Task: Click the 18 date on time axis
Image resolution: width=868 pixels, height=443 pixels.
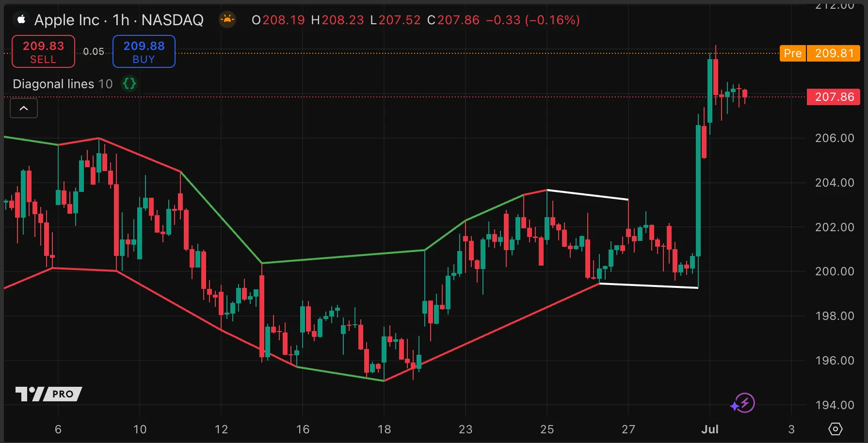Action: (384, 429)
